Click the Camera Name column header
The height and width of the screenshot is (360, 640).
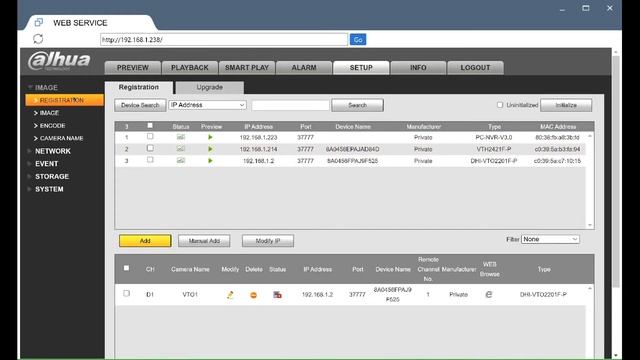click(190, 269)
